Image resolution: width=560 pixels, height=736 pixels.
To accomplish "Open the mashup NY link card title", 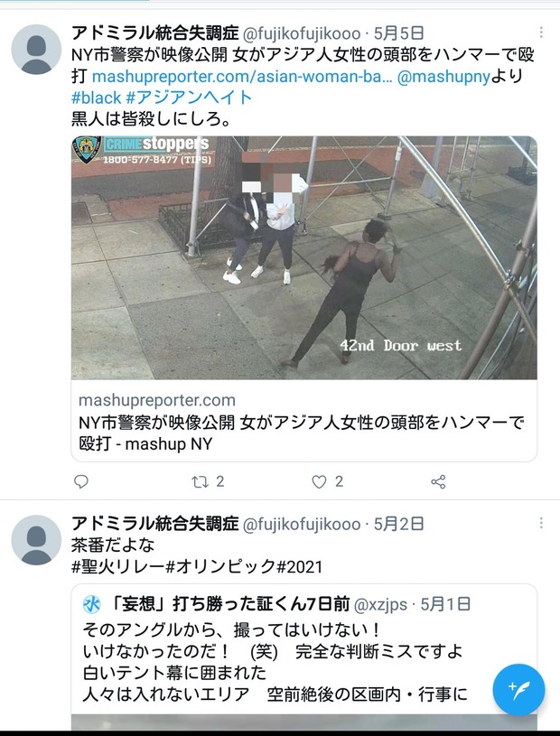I will [x=301, y=433].
